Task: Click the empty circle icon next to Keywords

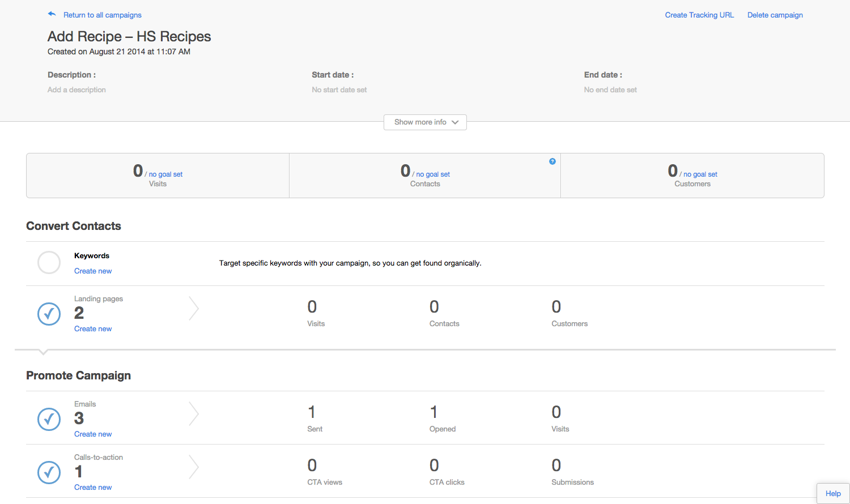Action: [x=49, y=263]
